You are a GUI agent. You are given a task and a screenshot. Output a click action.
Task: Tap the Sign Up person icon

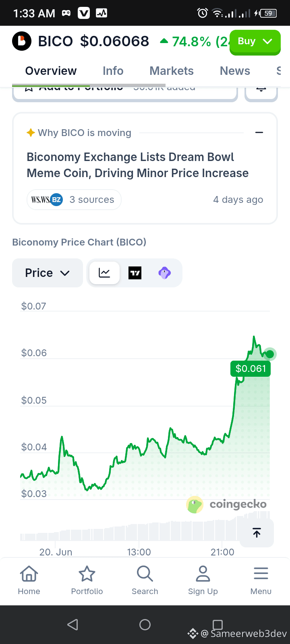tap(203, 574)
